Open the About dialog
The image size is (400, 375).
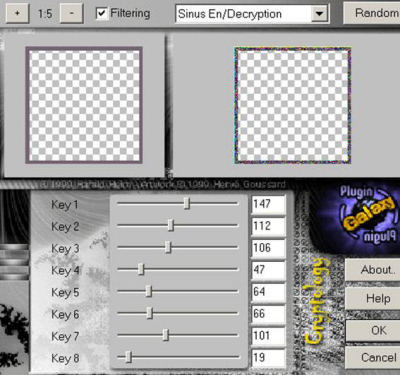coord(373,270)
